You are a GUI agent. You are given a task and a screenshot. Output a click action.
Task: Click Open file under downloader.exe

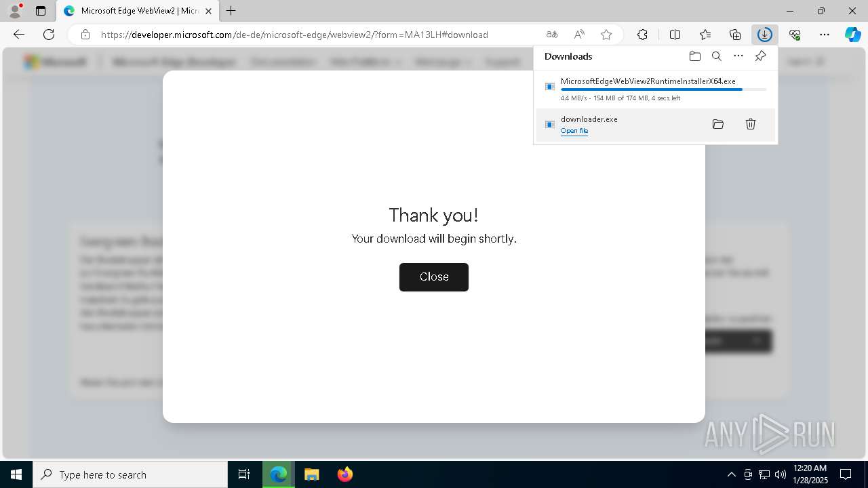[x=574, y=131]
